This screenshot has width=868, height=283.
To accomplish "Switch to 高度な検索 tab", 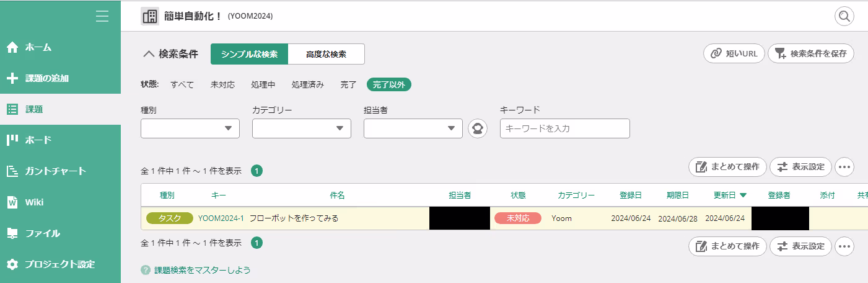I will (x=326, y=54).
